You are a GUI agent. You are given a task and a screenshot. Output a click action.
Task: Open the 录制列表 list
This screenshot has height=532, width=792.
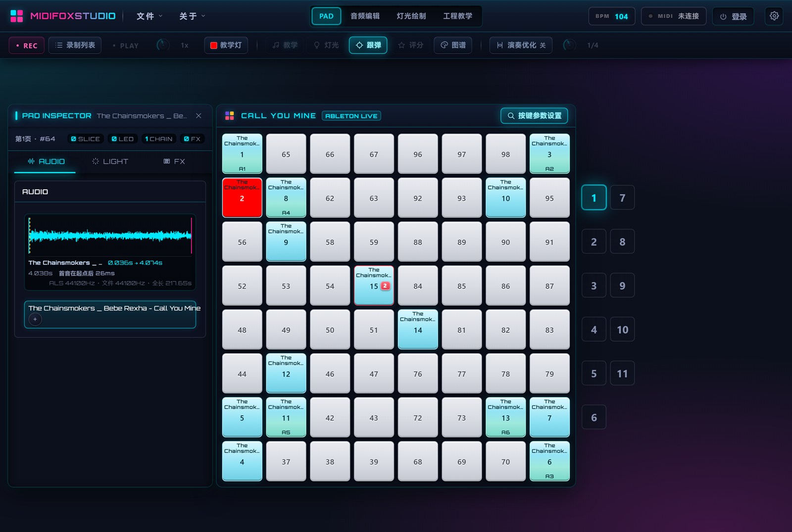coord(75,45)
